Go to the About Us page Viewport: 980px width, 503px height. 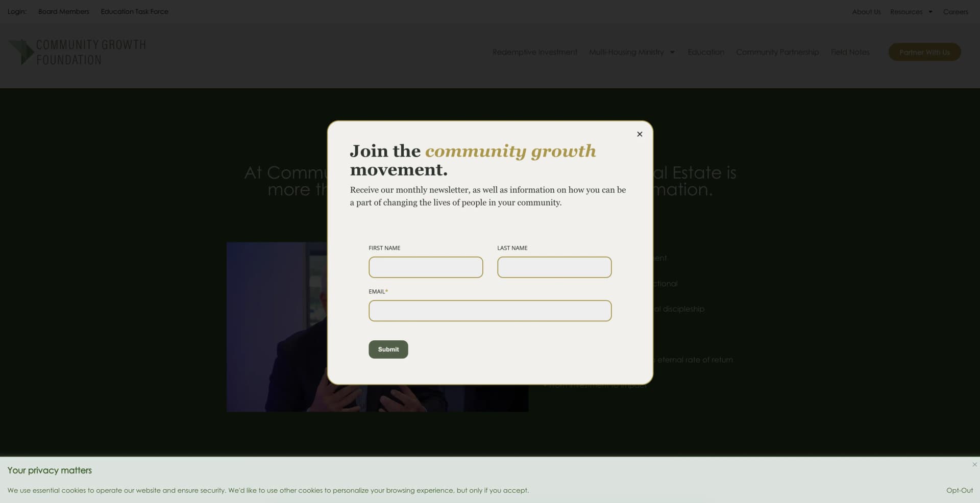coord(866,12)
